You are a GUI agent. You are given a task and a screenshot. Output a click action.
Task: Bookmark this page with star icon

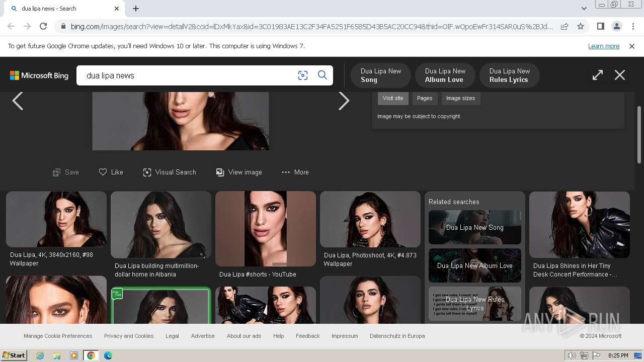(581, 26)
